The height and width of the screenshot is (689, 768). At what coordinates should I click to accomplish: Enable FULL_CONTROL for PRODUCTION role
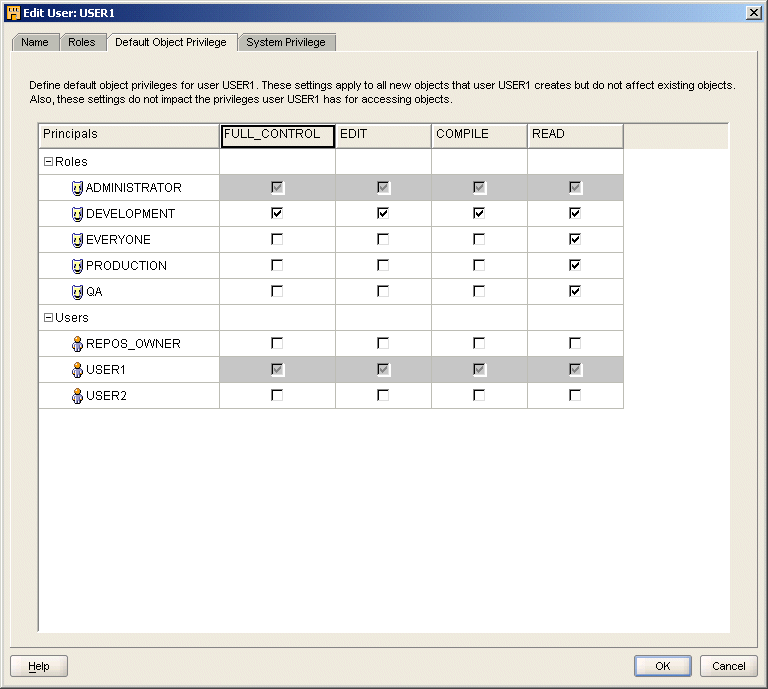(277, 265)
